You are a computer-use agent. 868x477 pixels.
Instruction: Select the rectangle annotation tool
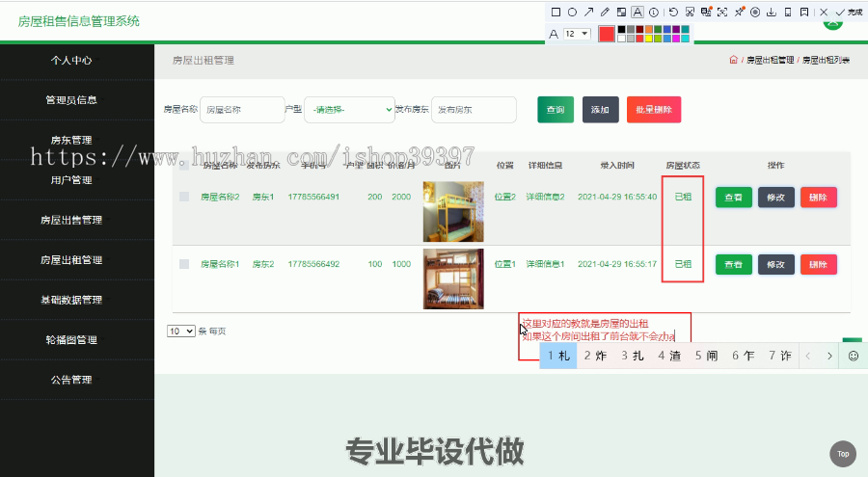pos(556,13)
